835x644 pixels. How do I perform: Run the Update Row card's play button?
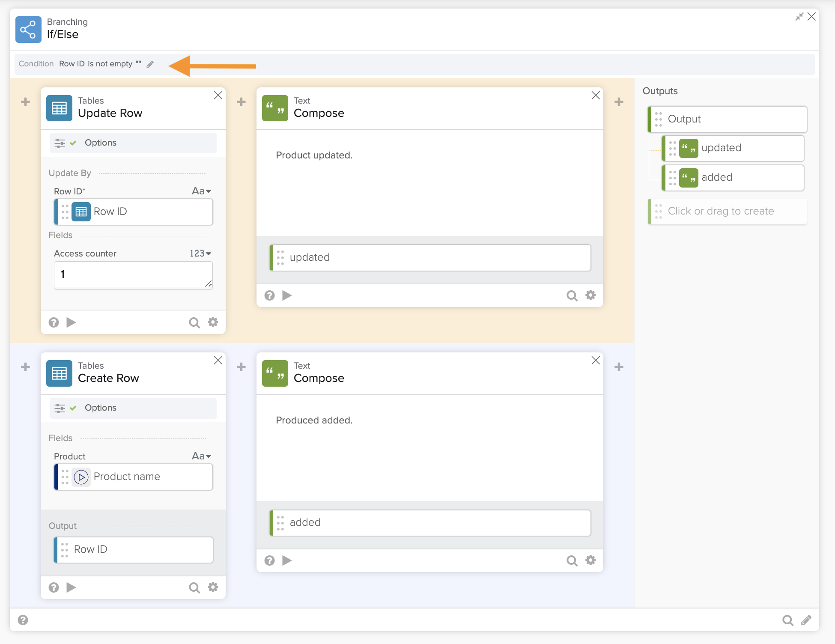[71, 322]
